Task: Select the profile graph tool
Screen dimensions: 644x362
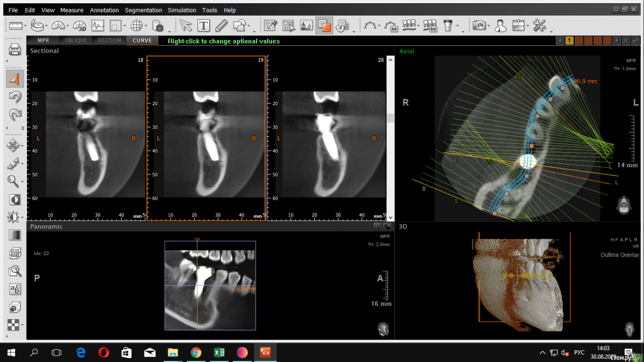Action: 97,25
